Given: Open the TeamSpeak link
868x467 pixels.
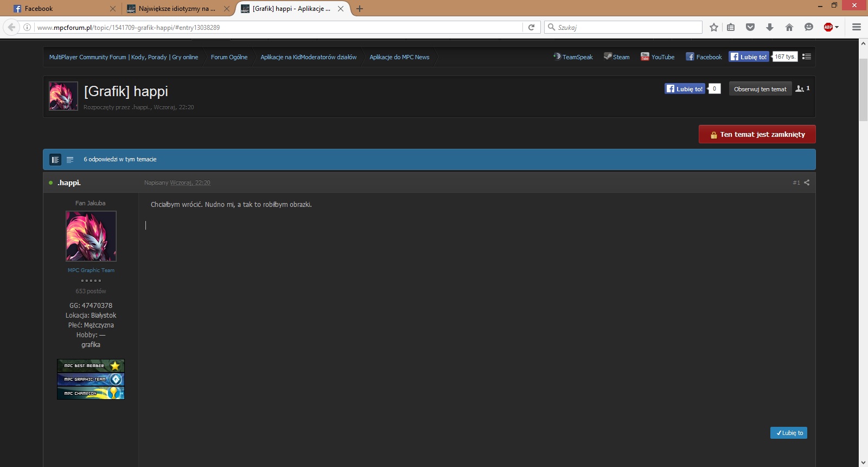Looking at the screenshot, I should pos(573,56).
